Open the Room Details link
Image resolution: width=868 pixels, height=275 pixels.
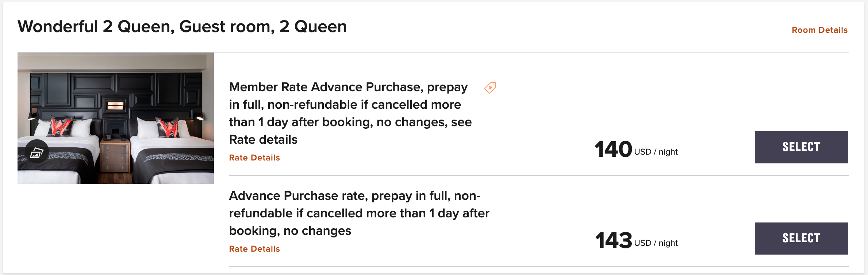click(x=819, y=30)
